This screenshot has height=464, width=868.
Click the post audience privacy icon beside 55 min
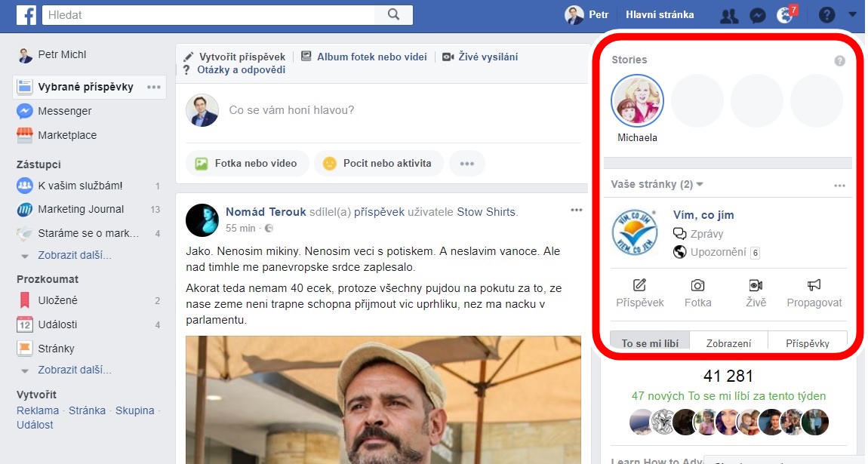coord(269,229)
